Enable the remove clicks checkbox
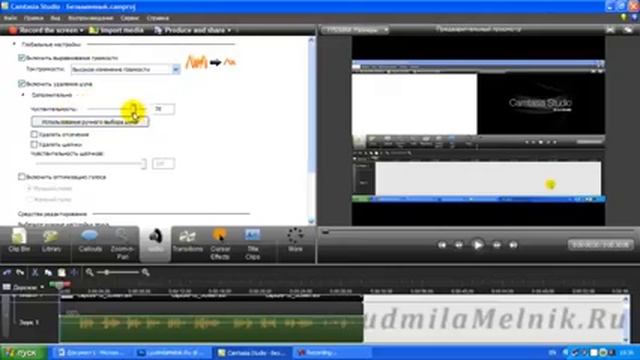Screen dimensions: 640x360 pos(34,144)
